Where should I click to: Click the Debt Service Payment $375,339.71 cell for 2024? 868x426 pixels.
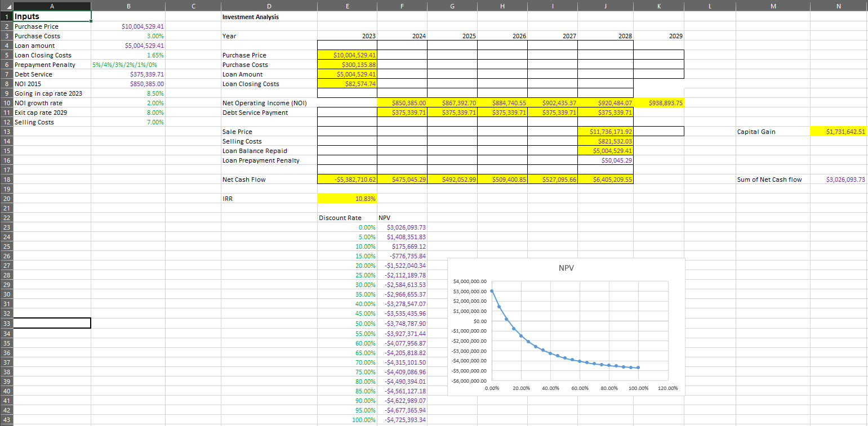pyautogui.click(x=402, y=113)
